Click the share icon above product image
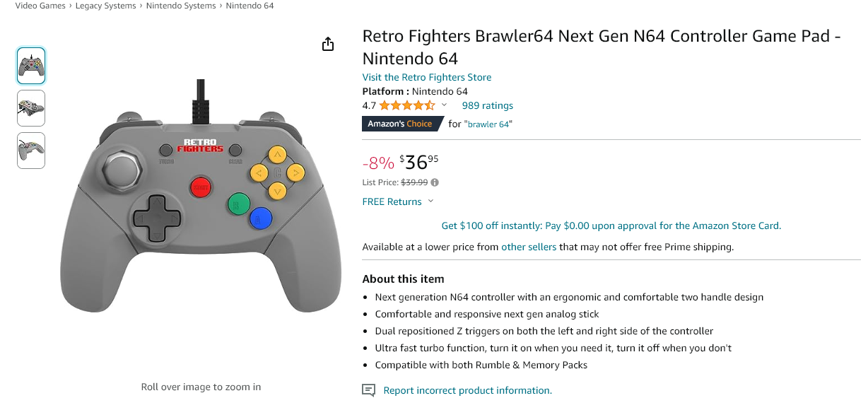 tap(327, 45)
